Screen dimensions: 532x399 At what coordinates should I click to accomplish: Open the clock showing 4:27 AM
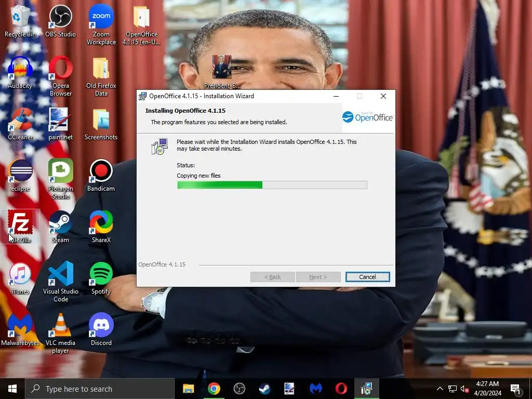(x=487, y=389)
